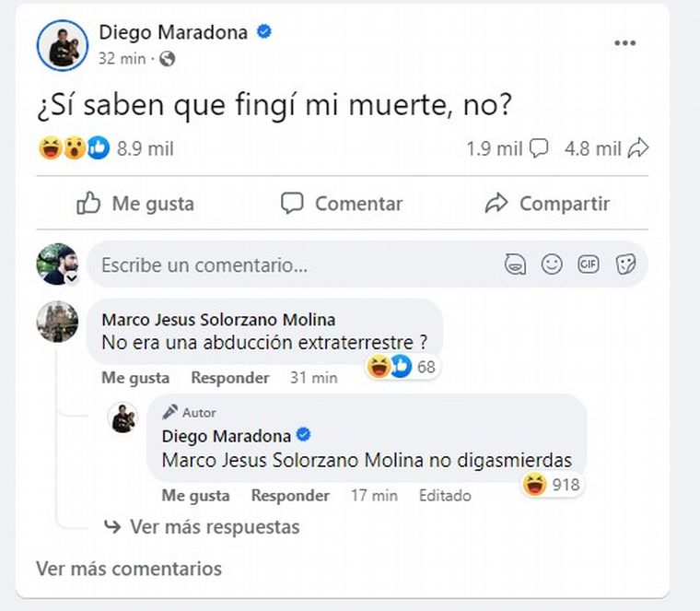View the 1.9 mil comments count
Viewport: 700px width, 611px height.
pyautogui.click(x=507, y=148)
